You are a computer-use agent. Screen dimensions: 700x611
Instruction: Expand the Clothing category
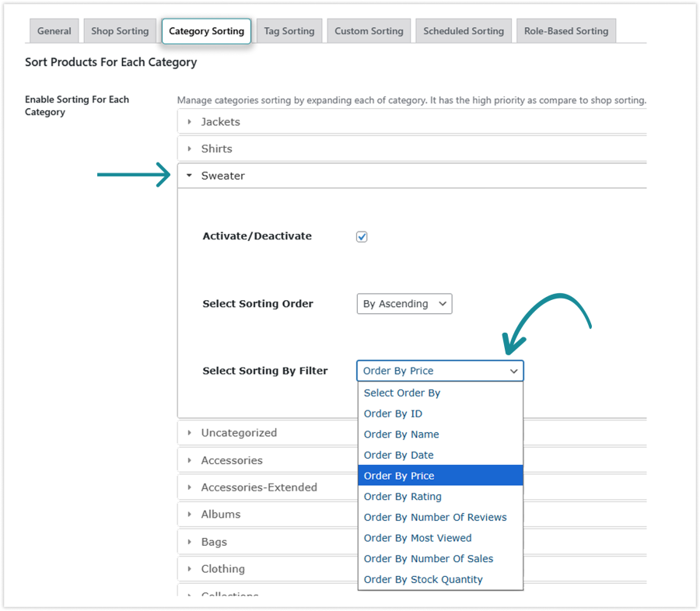tap(223, 568)
